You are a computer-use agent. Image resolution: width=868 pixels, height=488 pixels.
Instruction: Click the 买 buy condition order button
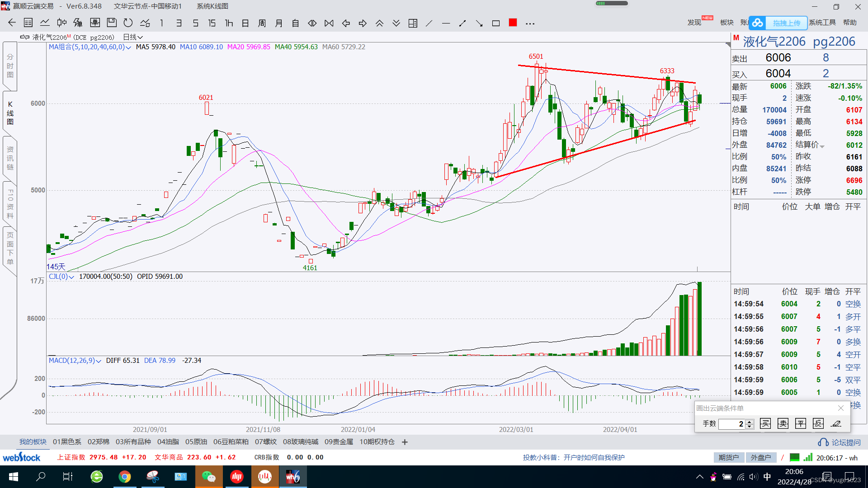pyautogui.click(x=765, y=423)
